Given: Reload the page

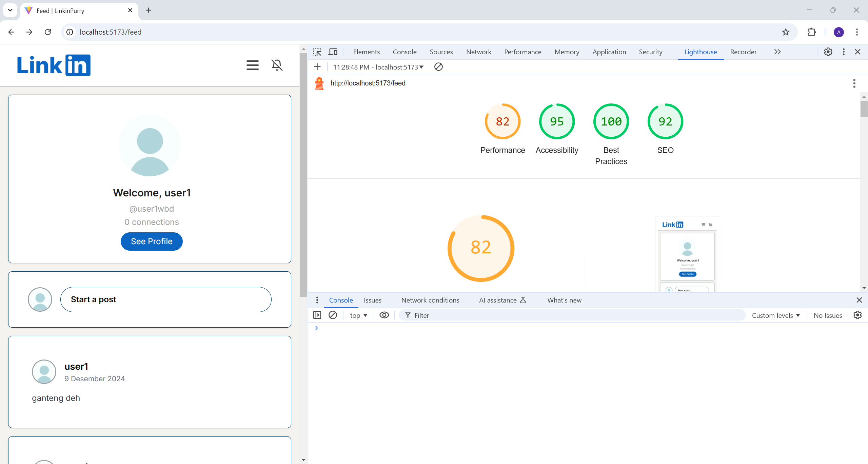Looking at the screenshot, I should [x=48, y=32].
